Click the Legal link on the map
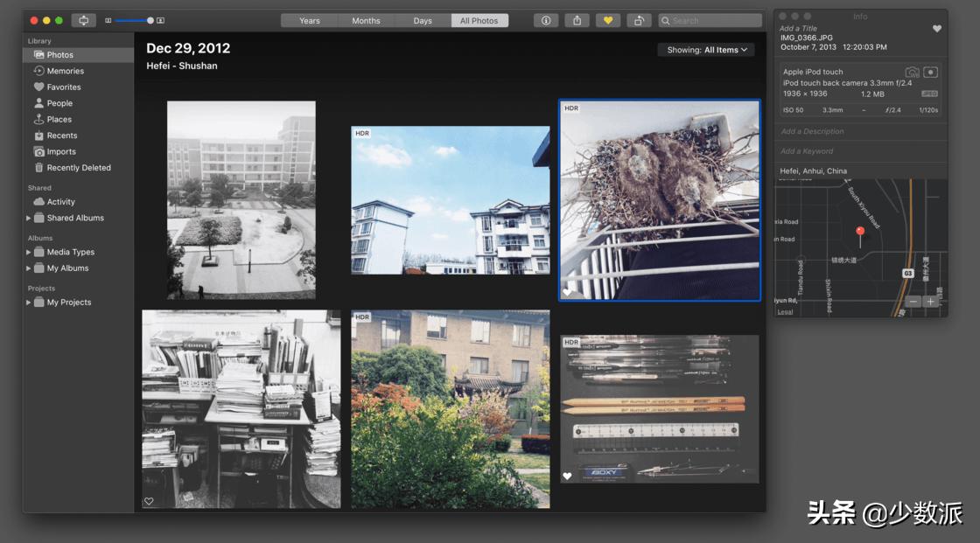 (x=785, y=311)
